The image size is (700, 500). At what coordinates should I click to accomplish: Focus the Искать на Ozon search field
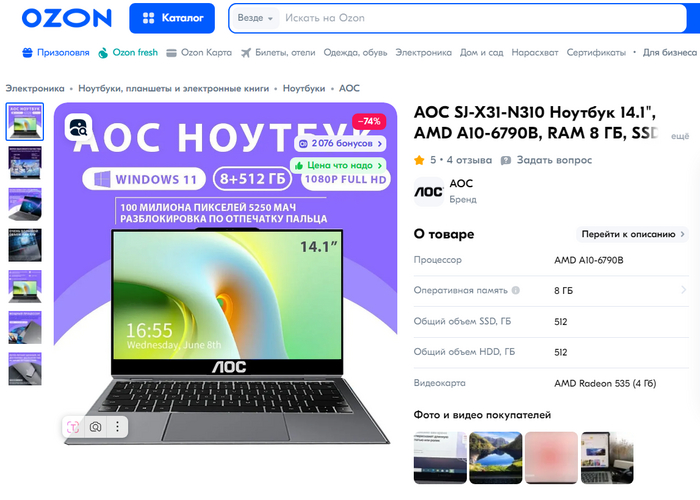(482, 18)
